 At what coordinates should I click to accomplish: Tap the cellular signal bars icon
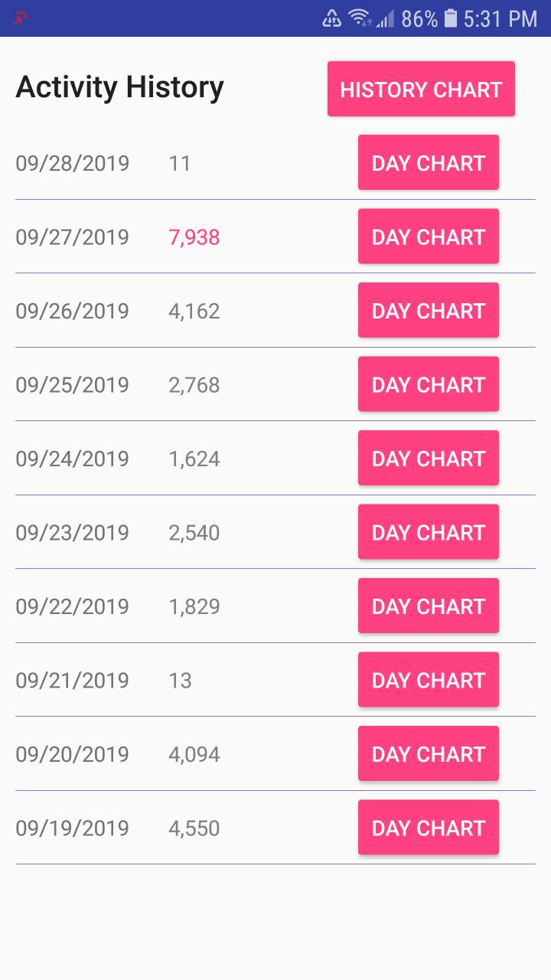[x=385, y=18]
